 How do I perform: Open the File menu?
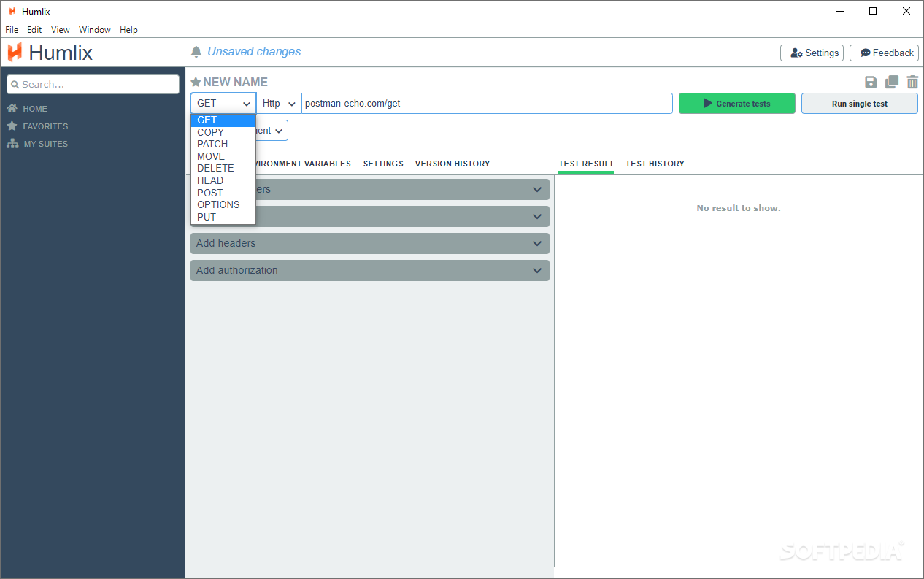12,30
